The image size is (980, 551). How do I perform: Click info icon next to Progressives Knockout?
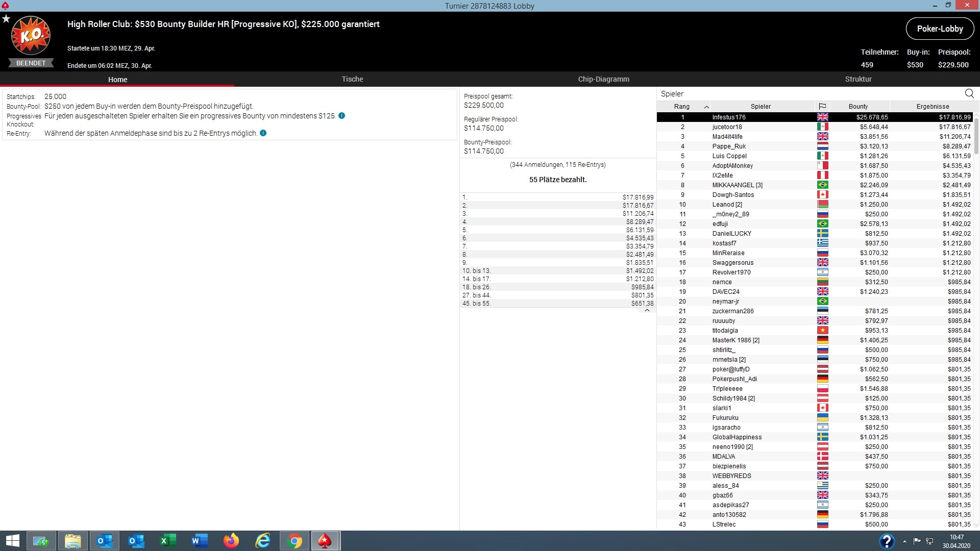(x=341, y=116)
